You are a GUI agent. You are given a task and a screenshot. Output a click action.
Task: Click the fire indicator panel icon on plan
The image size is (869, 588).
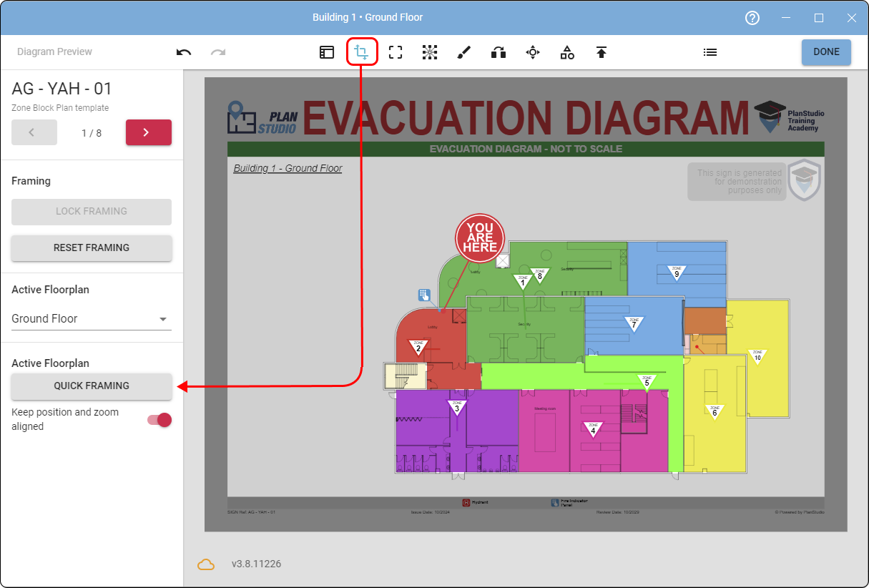click(x=424, y=294)
